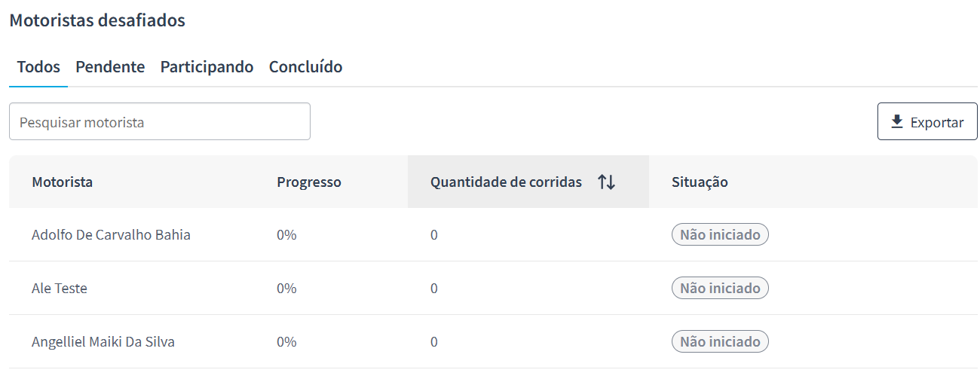980x379 pixels.
Task: Click the Situação column header
Action: (x=700, y=182)
